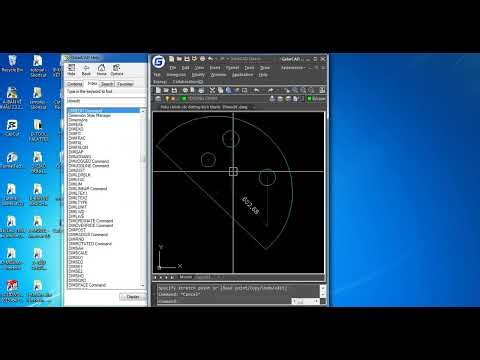This screenshot has width=480, height=360.
Task: Switch to Contents tab in help window
Action: tap(75, 84)
